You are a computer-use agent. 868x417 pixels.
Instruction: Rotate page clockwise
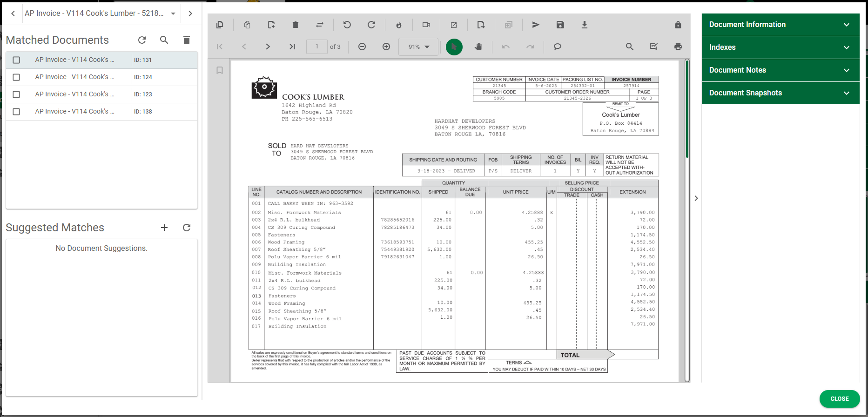click(371, 25)
